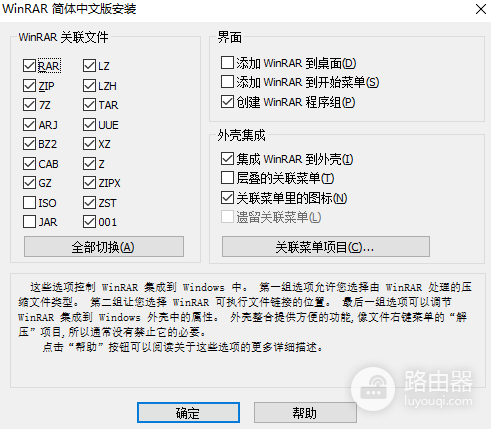This screenshot has width=491, height=429.
Task: Check 添加 WinRAR 到开始菜单(S) option
Action: (x=227, y=82)
